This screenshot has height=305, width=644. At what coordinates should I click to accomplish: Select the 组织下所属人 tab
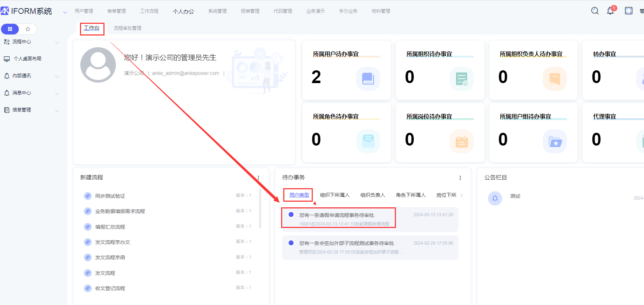click(x=334, y=195)
